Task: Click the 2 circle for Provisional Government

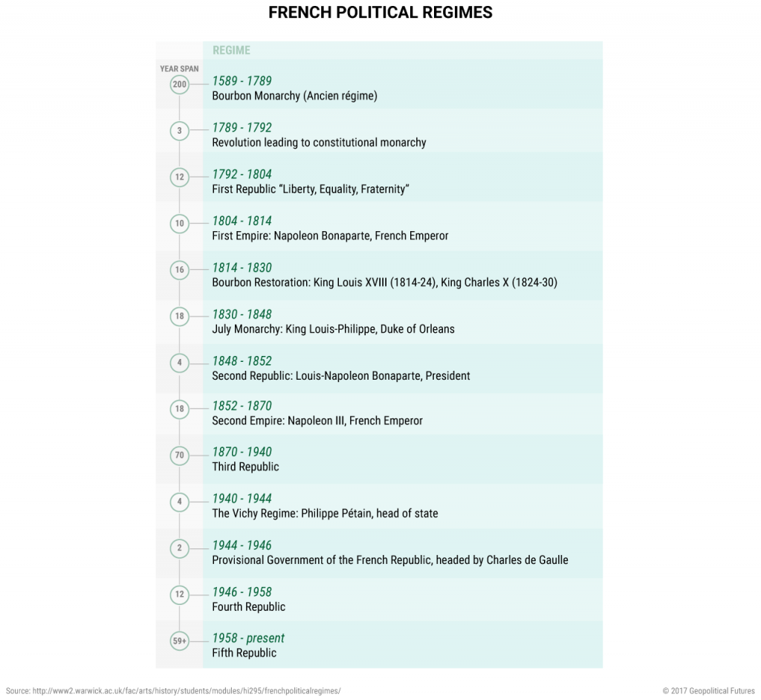Action: click(x=179, y=548)
